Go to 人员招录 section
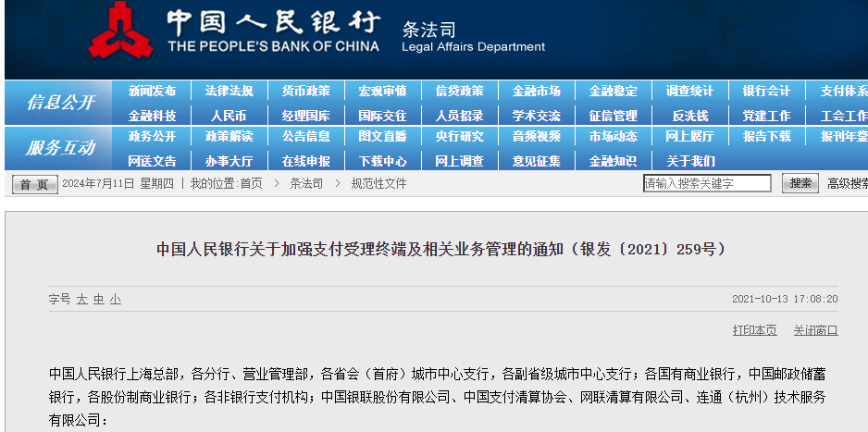This screenshot has height=432, width=868. 460,116
